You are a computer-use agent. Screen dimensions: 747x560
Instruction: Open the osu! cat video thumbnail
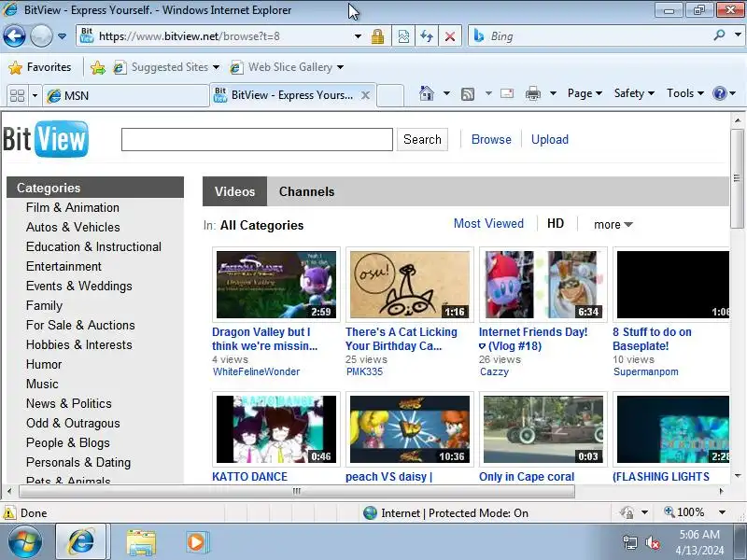coord(410,285)
